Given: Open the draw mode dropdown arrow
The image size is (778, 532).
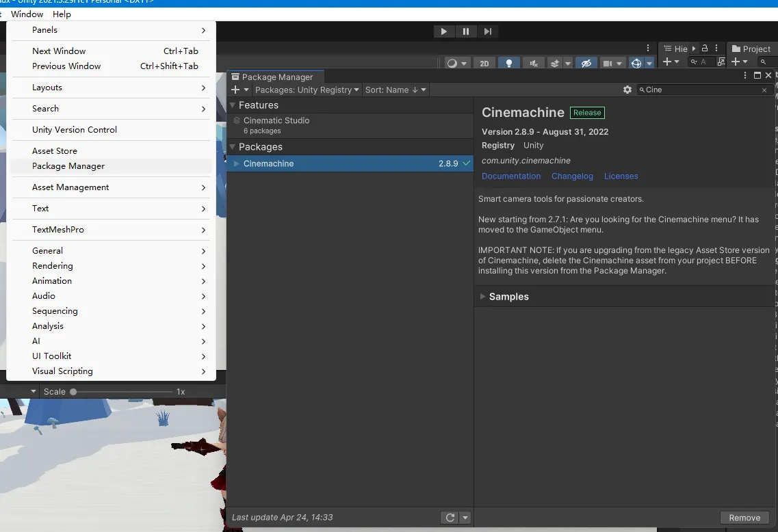Looking at the screenshot, I should [464, 64].
